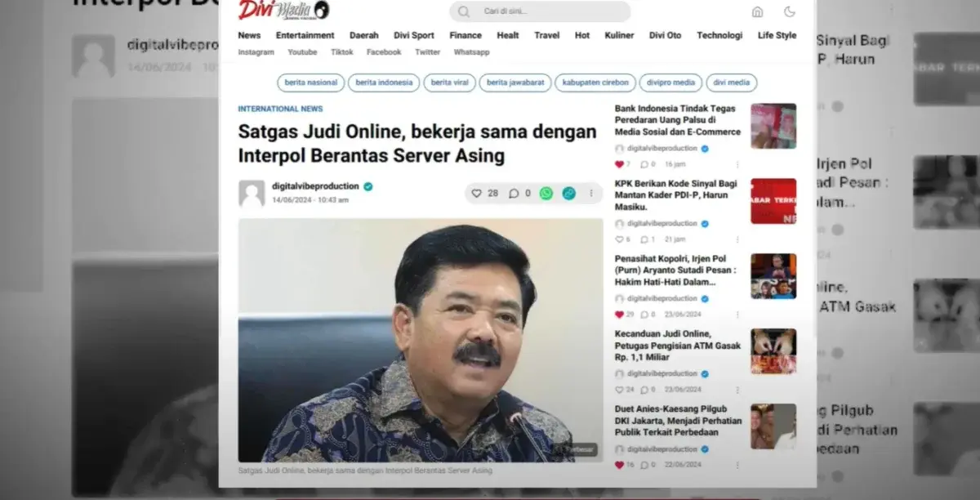
Task: Toggle the red heart on Kecanduan Judi Online
Action: pos(619,390)
